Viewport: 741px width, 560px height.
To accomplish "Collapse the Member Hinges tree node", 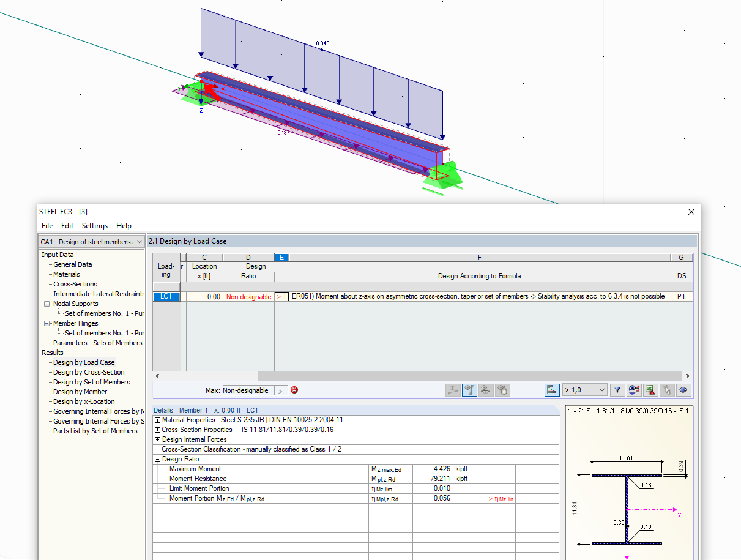I will tap(47, 323).
